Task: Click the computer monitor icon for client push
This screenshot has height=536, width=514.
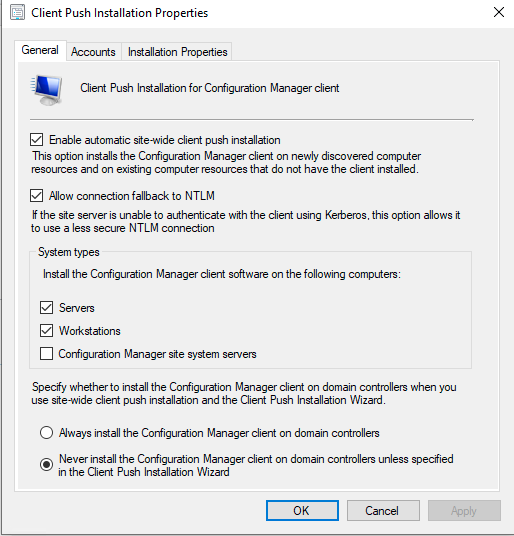Action: 46,90
